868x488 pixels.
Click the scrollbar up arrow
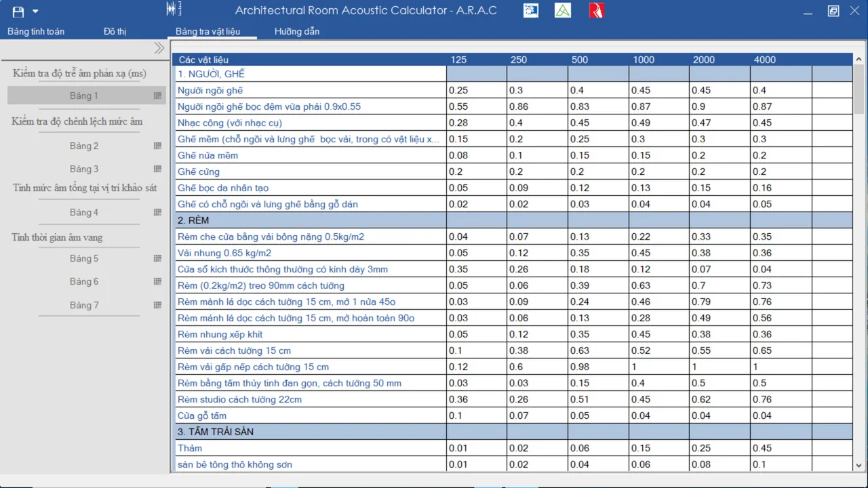pyautogui.click(x=859, y=59)
